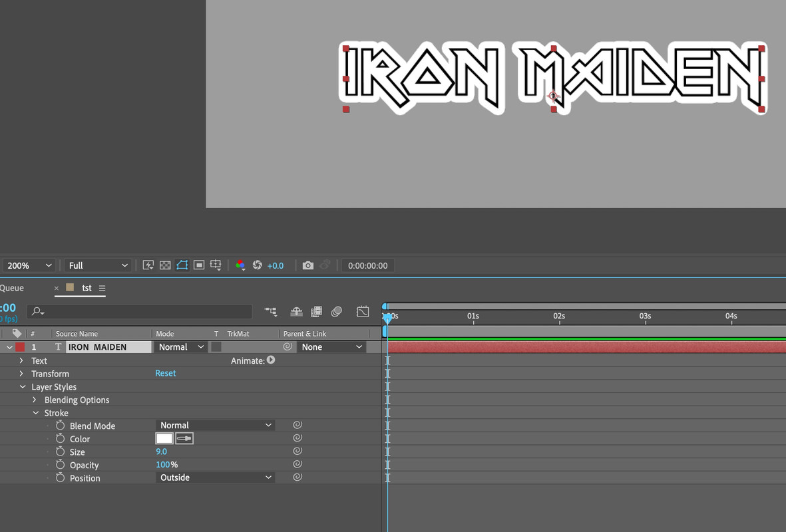The height and width of the screenshot is (532, 786).
Task: Click the Parent & Link column header
Action: point(305,334)
